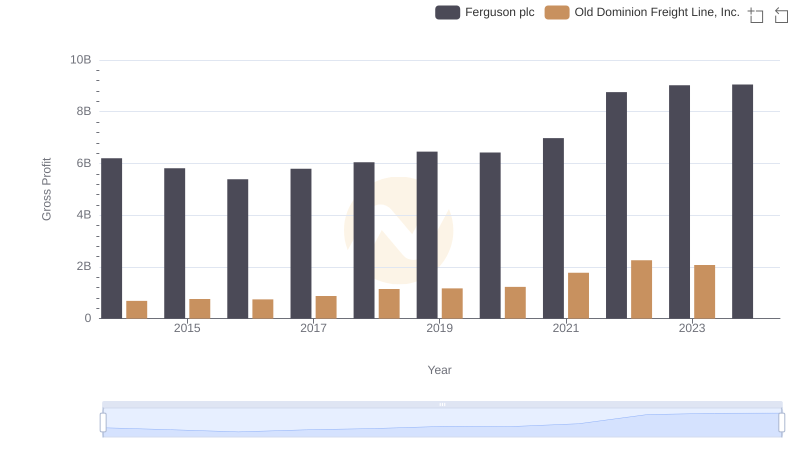Viewport: 800px width, 461px height.
Task: Toggle Old Dominion Freight Line legend entry
Action: tap(642, 12)
